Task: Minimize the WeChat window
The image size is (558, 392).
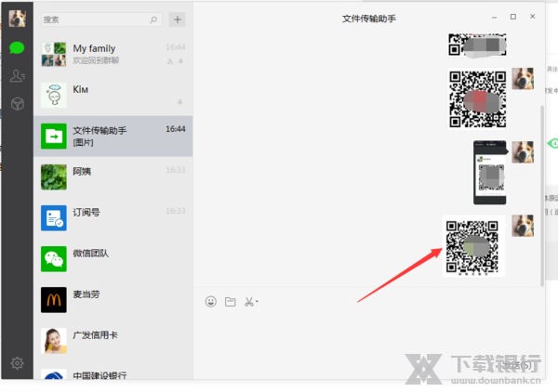Action: [495, 17]
